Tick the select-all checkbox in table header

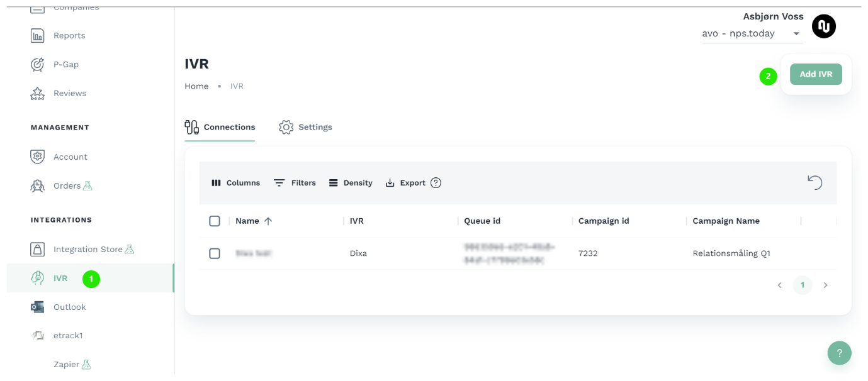(215, 221)
